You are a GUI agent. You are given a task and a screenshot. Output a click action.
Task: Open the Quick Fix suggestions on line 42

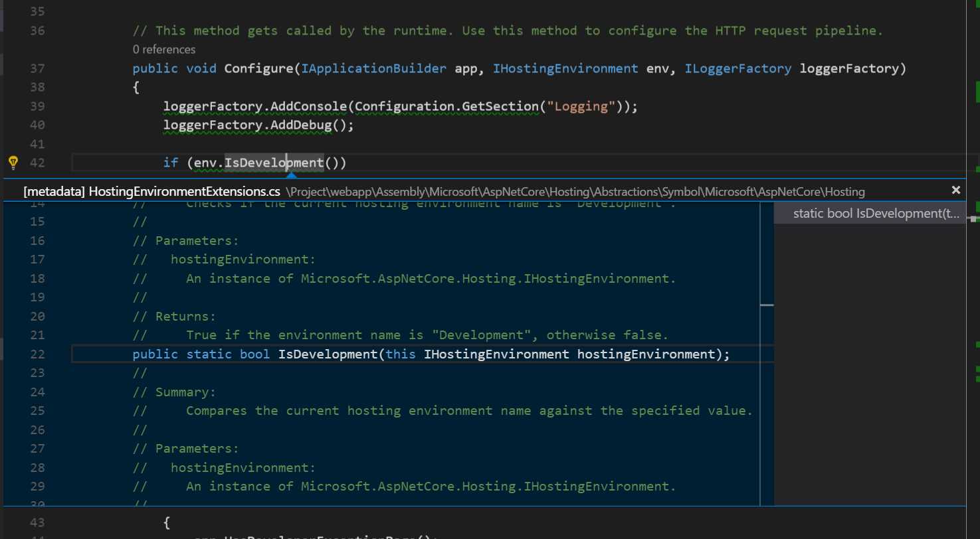click(x=13, y=161)
